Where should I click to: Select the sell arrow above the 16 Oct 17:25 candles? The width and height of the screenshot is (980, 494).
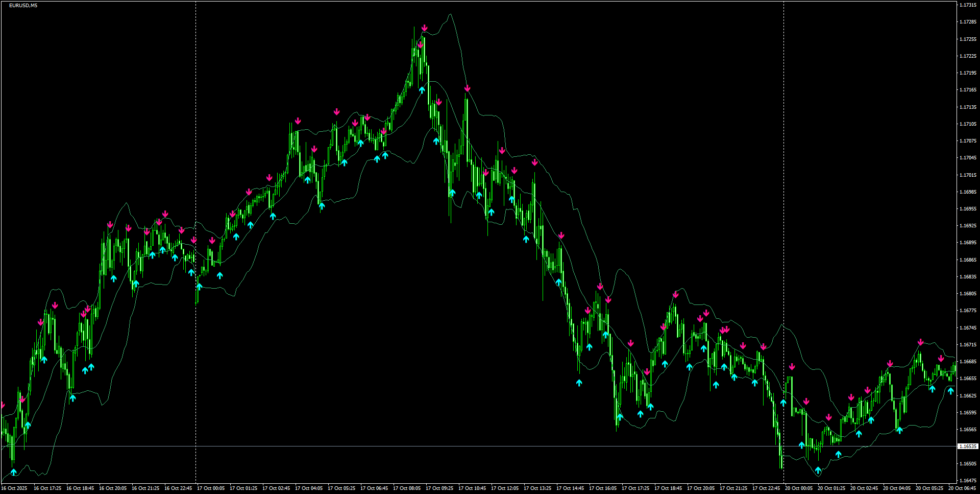pos(41,322)
